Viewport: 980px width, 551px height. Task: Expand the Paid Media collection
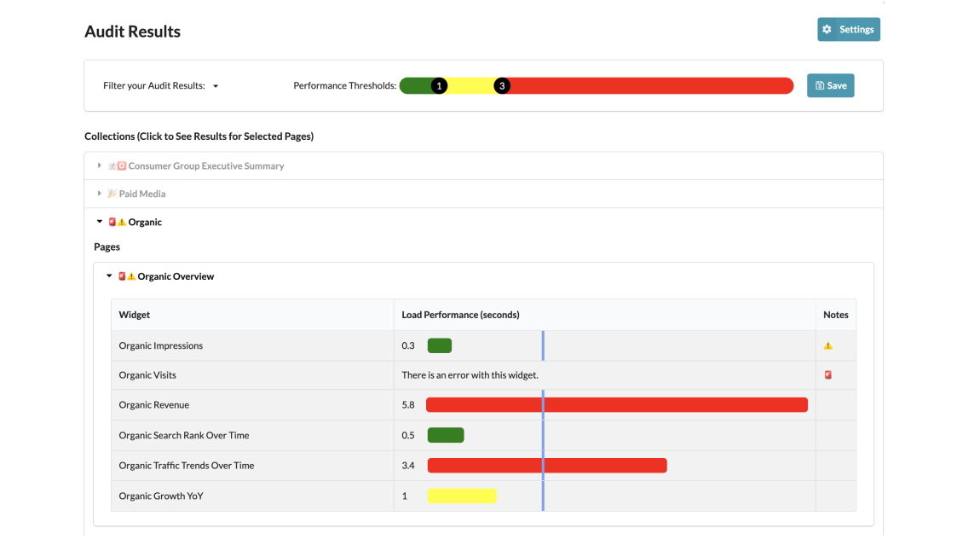[x=100, y=194]
